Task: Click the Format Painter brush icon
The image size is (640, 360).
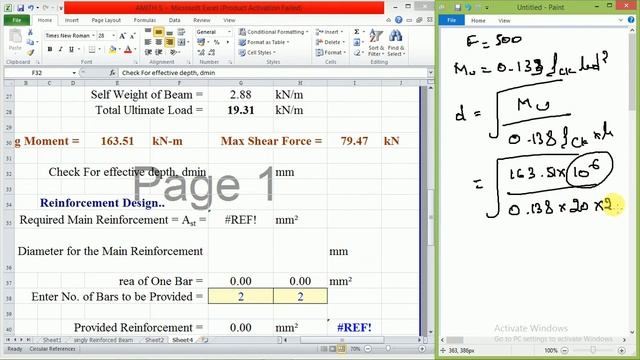Action: pyautogui.click(x=30, y=52)
